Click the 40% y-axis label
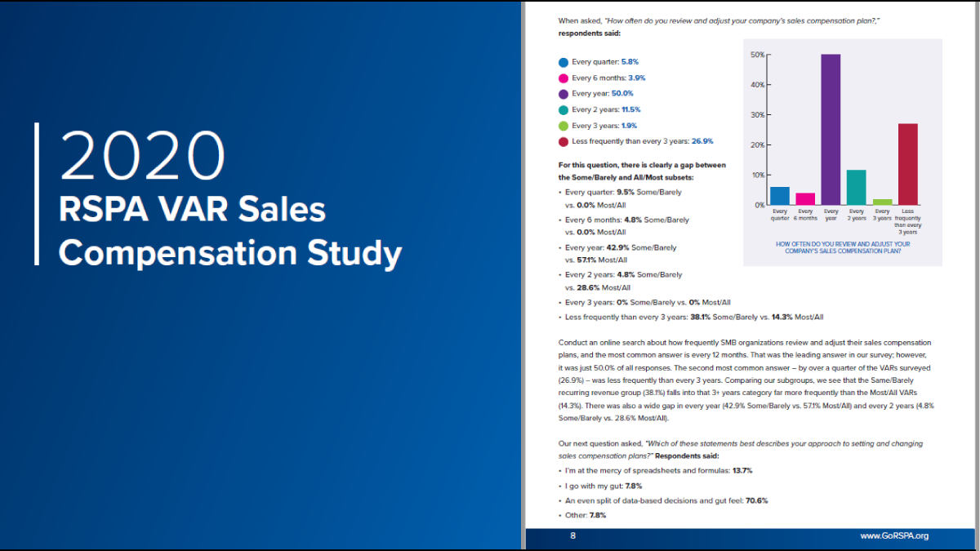 coord(757,85)
